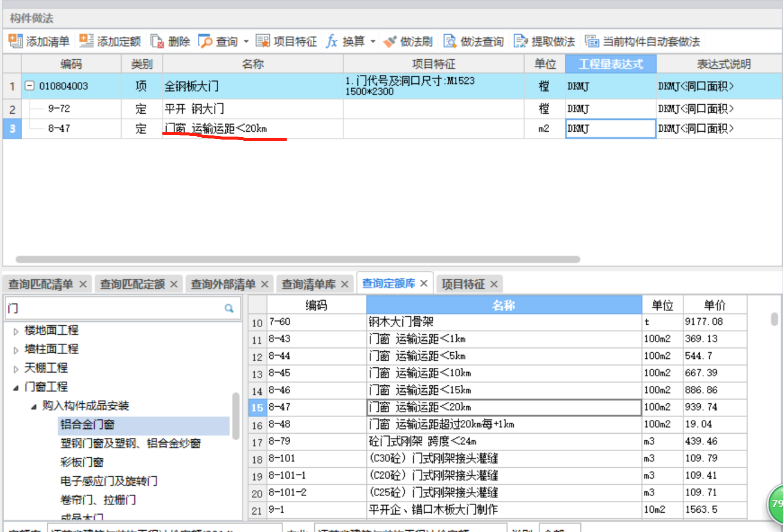Screen dimensions: 783x532
Task: Collapse the 购入构件成品安装 tree node
Action: 34,406
